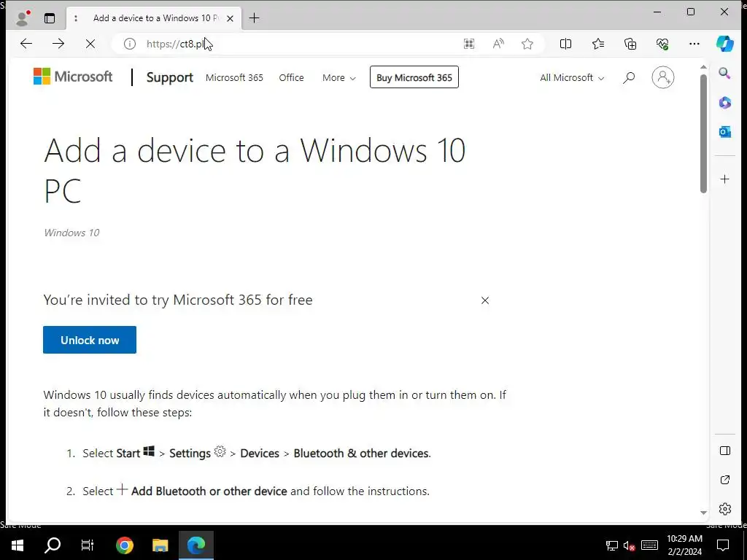View site information icon in address bar
747x560 pixels.
[130, 44]
